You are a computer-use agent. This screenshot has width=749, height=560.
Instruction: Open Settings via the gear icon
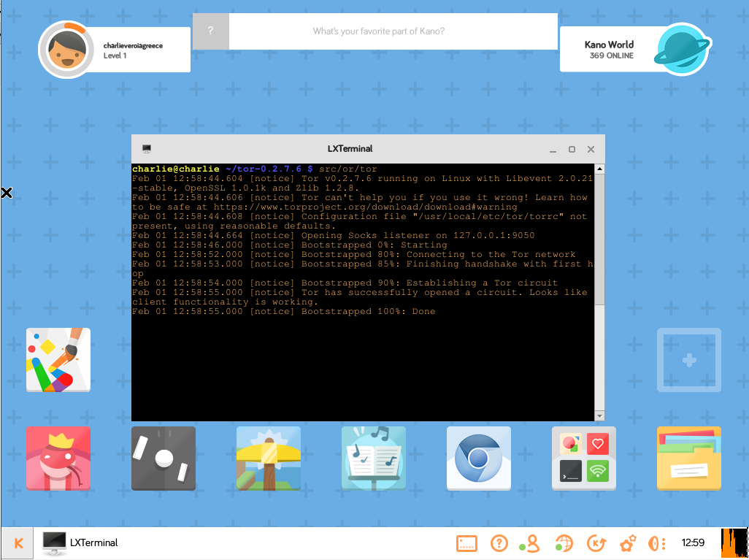click(627, 543)
